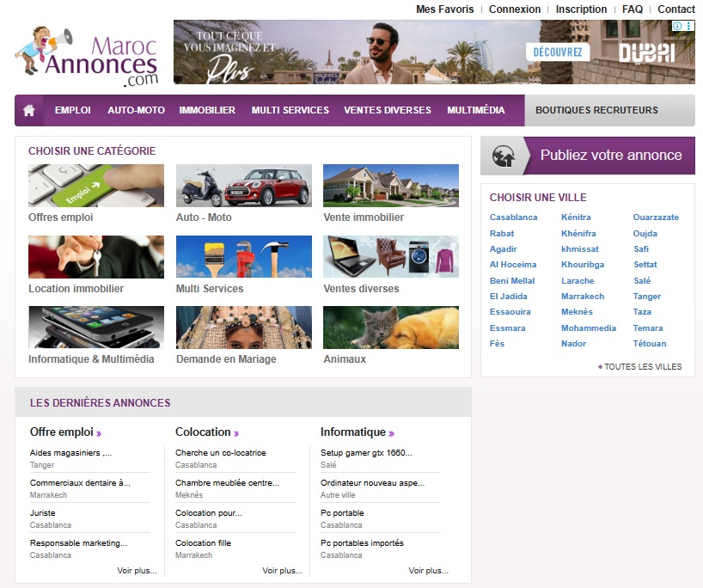Open the Contact link

(x=676, y=9)
